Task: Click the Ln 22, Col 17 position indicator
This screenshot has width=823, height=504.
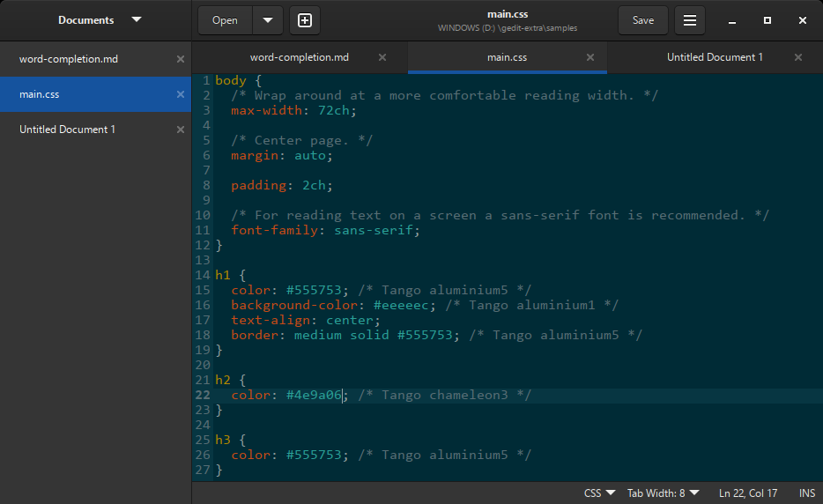Action: click(748, 493)
